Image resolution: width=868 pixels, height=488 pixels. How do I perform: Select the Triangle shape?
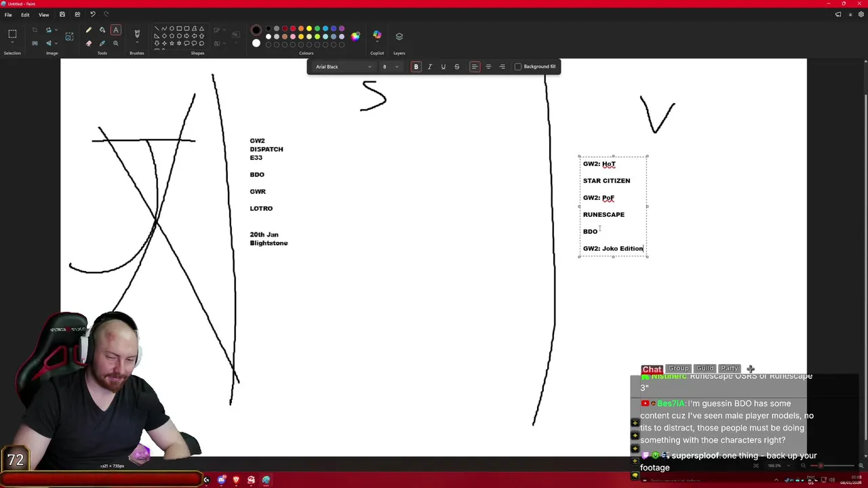coord(201,29)
